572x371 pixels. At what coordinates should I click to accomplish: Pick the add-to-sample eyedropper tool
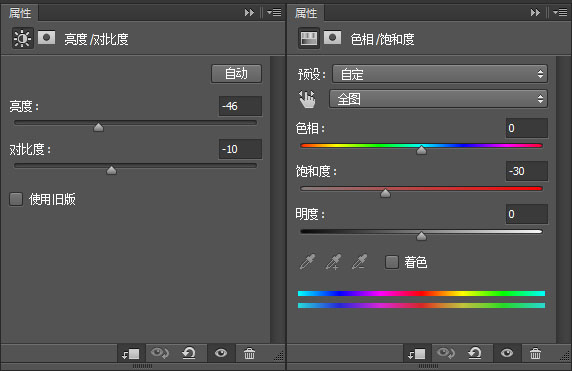[x=333, y=262]
